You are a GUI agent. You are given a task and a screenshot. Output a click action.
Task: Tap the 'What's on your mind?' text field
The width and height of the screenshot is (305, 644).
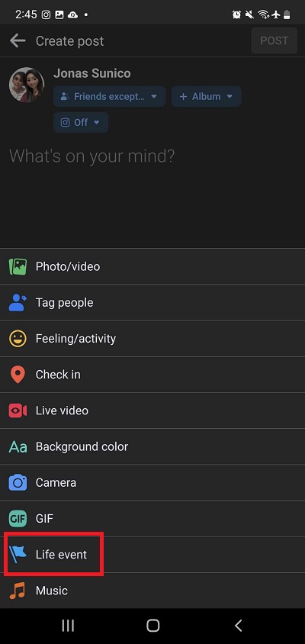point(92,156)
